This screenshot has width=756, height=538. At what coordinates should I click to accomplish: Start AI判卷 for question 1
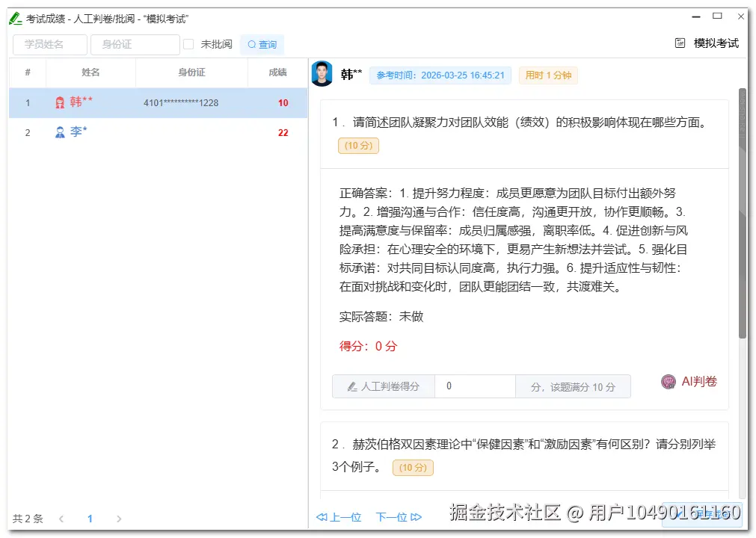pos(689,382)
